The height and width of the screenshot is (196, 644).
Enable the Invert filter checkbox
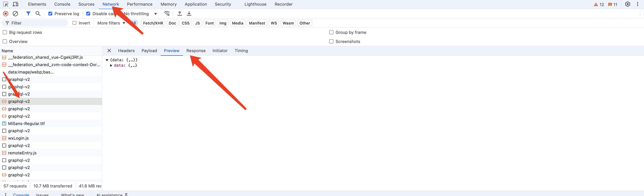pos(74,23)
